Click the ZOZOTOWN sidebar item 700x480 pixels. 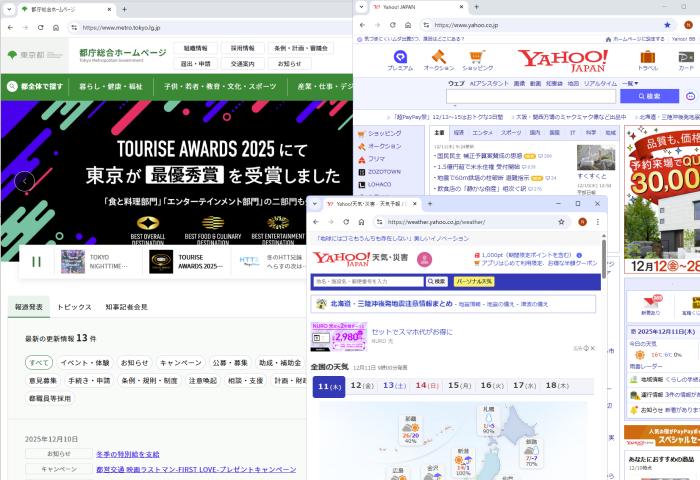tap(384, 171)
